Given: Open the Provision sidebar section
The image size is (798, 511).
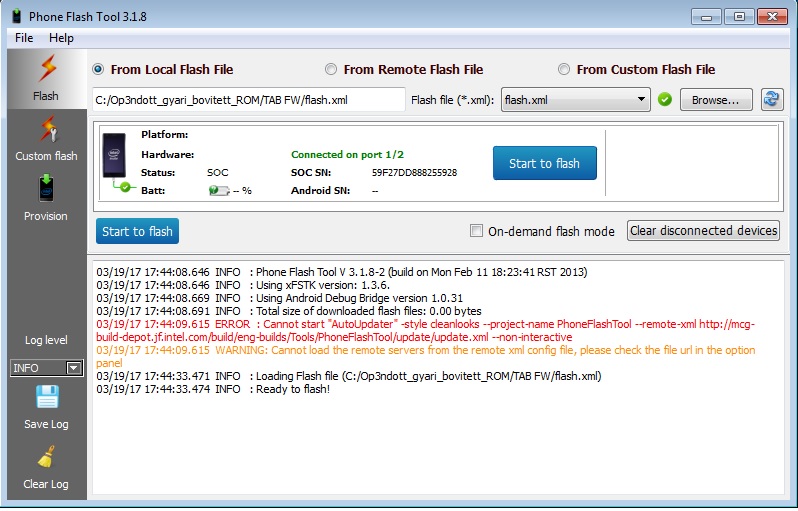Looking at the screenshot, I should coord(47,198).
